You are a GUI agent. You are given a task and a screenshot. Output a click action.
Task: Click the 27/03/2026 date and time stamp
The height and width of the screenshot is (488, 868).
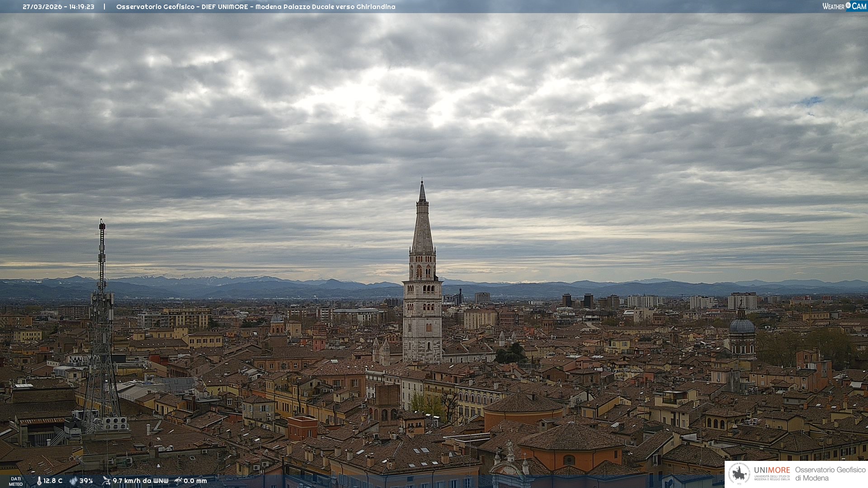pyautogui.click(x=58, y=7)
